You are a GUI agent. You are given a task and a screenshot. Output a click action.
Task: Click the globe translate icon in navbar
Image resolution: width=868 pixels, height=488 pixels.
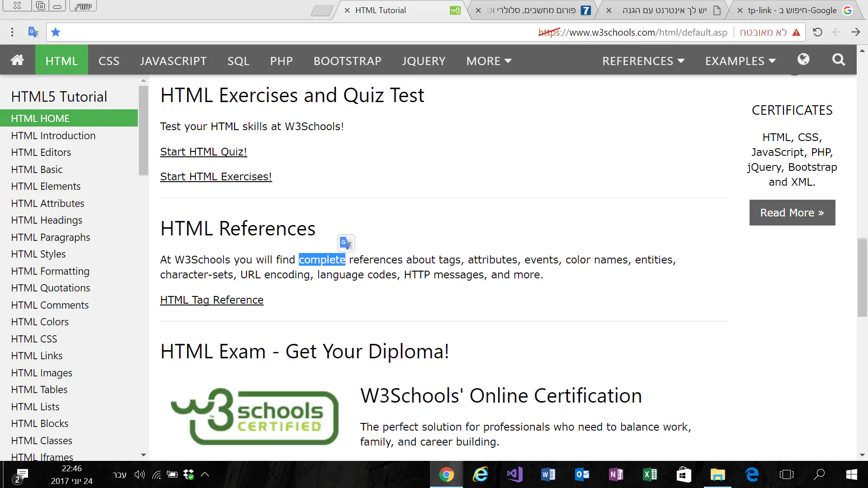click(803, 60)
